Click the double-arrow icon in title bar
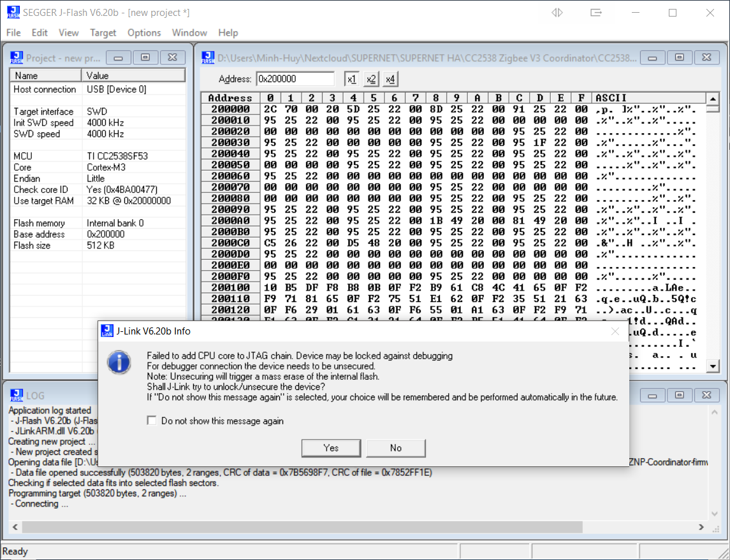 pos(557,13)
